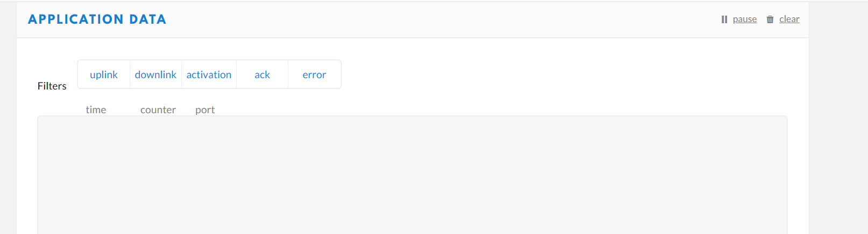Click the Application Data heading
868x234 pixels.
[x=97, y=19]
